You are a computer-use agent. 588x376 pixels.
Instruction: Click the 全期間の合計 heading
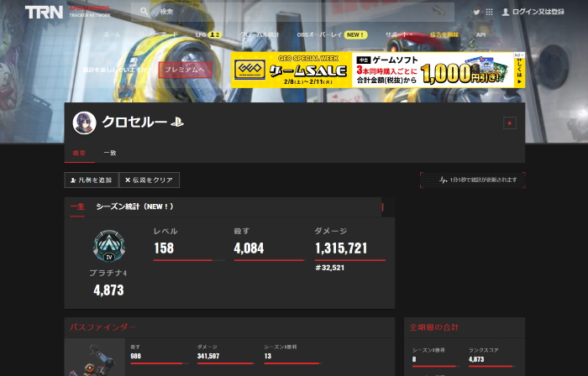(x=434, y=327)
